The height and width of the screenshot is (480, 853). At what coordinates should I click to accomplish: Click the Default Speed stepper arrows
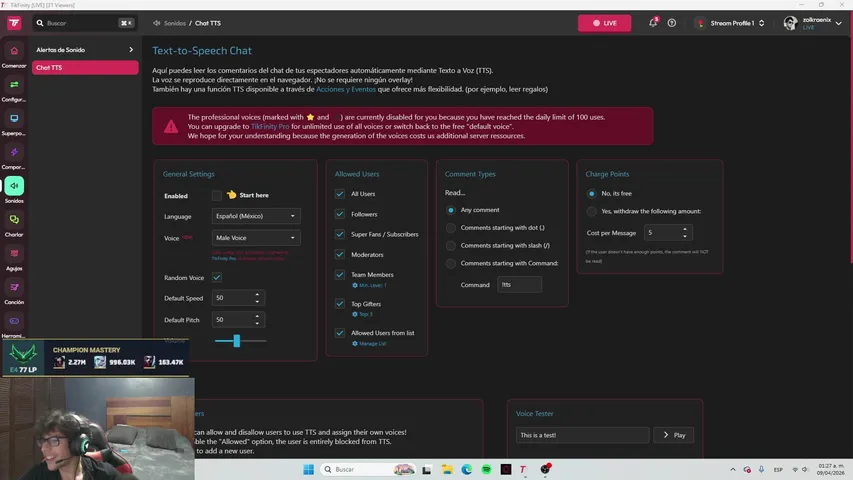click(x=257, y=298)
